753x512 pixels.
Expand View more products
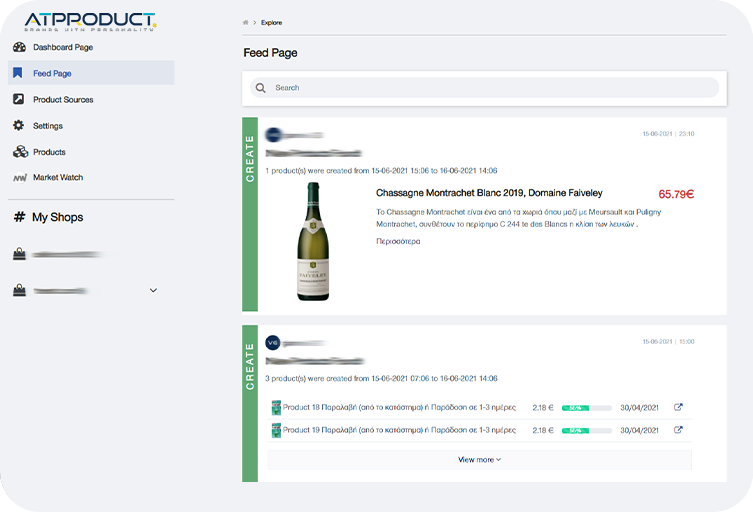pos(479,460)
